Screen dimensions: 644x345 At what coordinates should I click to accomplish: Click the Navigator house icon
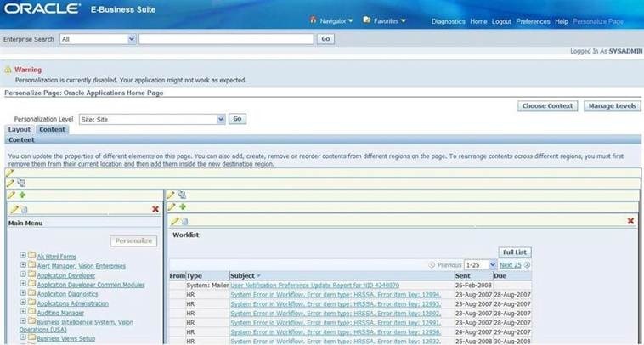(314, 20)
